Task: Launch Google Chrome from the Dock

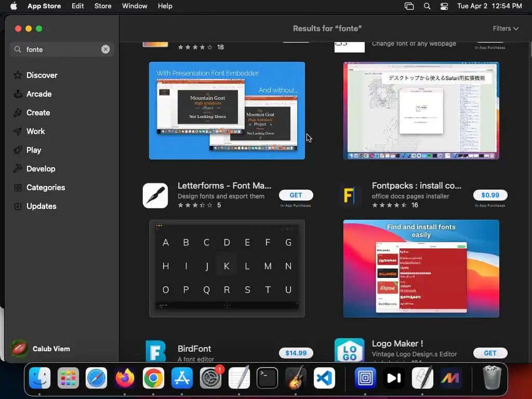Action: coord(153,378)
